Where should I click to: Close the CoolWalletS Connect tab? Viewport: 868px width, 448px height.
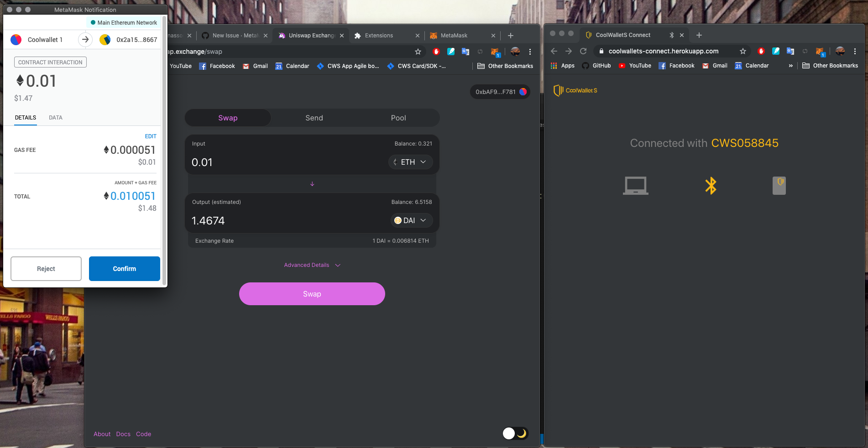point(682,35)
